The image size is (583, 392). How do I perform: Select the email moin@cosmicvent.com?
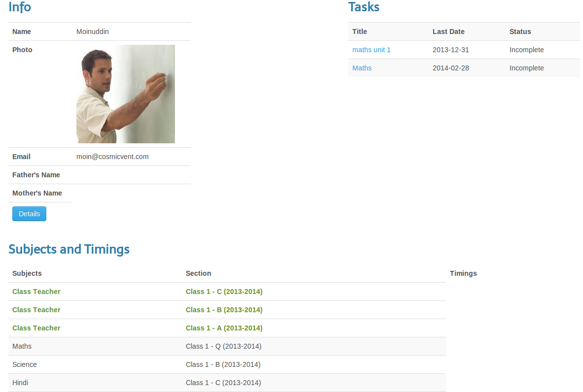coord(112,157)
